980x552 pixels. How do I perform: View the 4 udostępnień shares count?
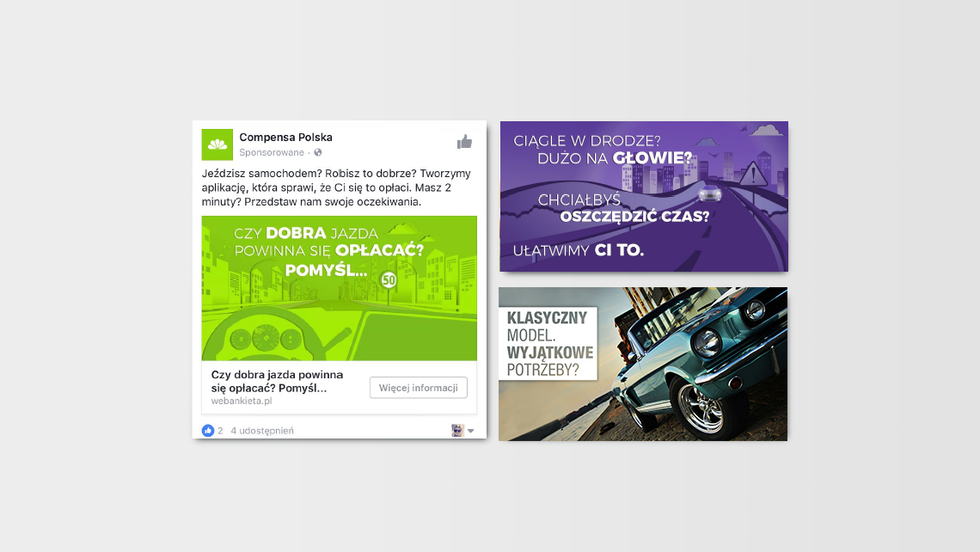(x=262, y=431)
